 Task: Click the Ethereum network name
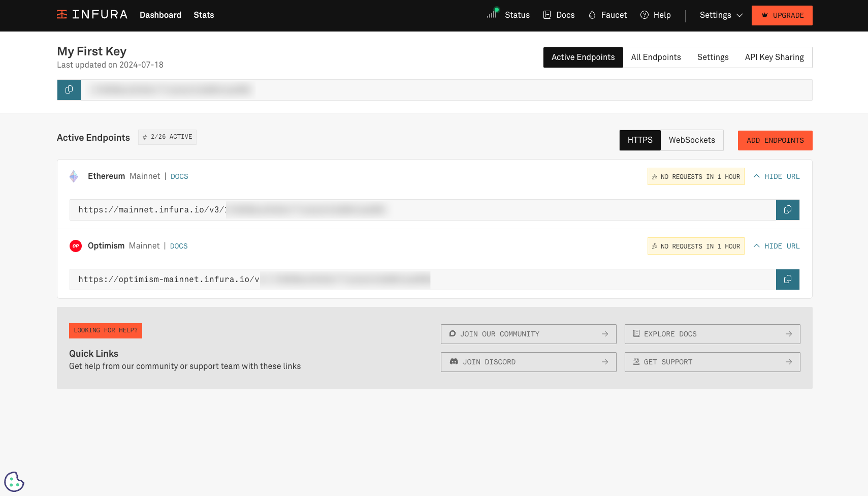[x=106, y=176]
